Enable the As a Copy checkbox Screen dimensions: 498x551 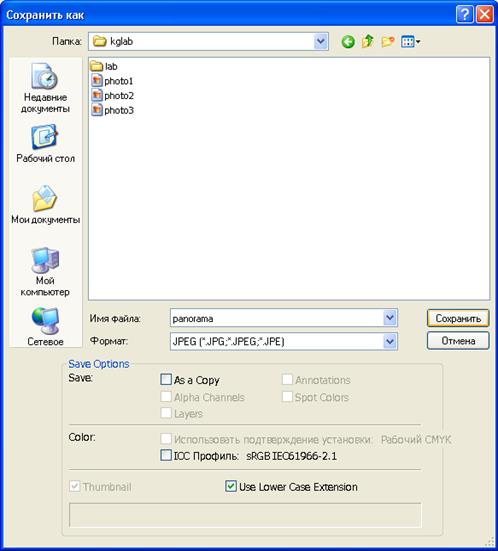click(166, 380)
